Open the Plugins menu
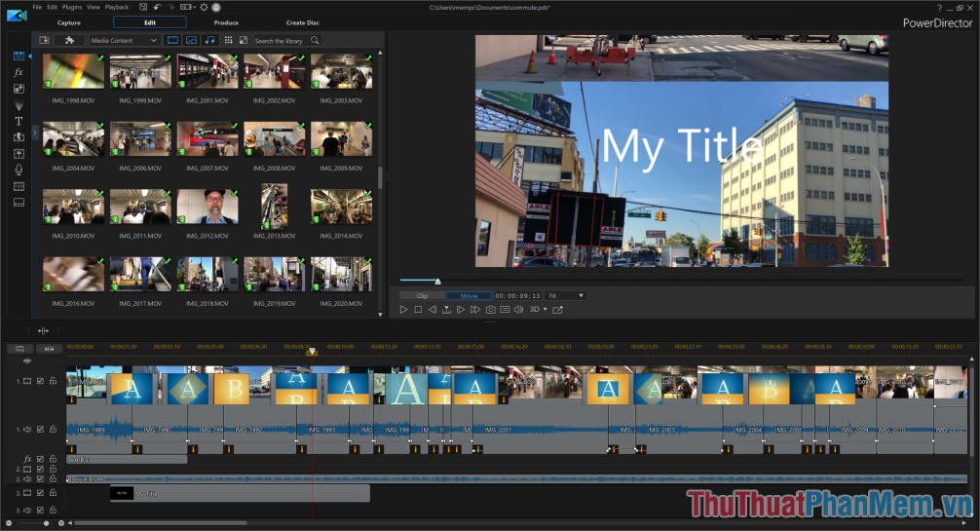Screen dimensions: 980x531 (x=72, y=7)
